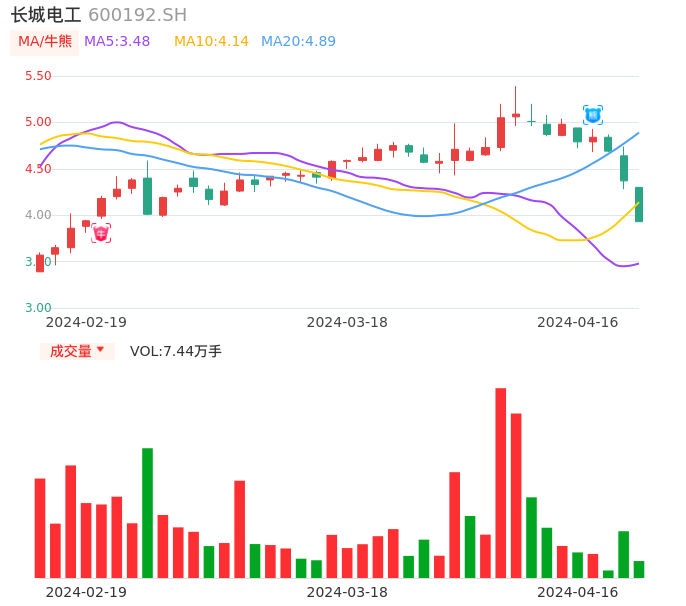The image size is (686, 606).
Task: Click the first red candlestick on the chart
Action: pyautogui.click(x=40, y=263)
